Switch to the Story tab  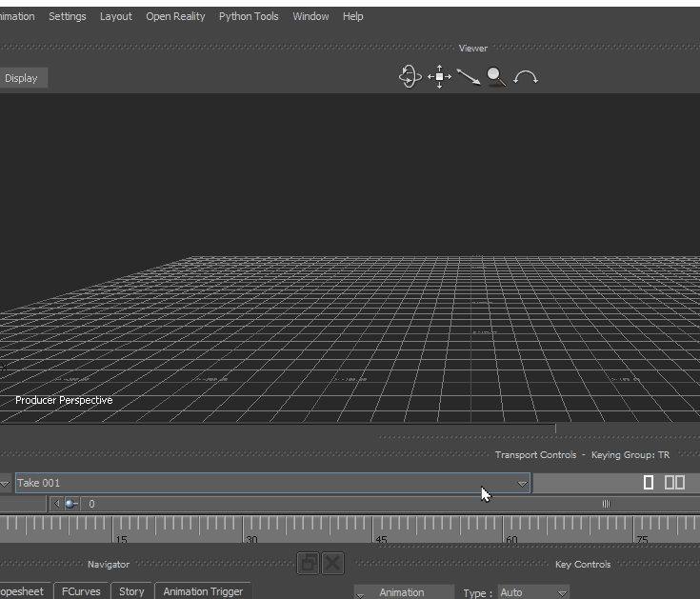(131, 591)
